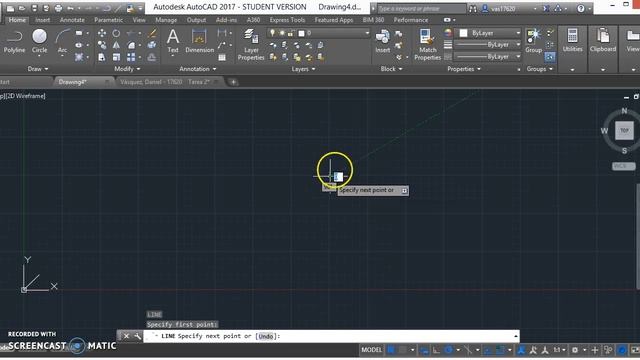Expand the Block panel

coord(391,69)
